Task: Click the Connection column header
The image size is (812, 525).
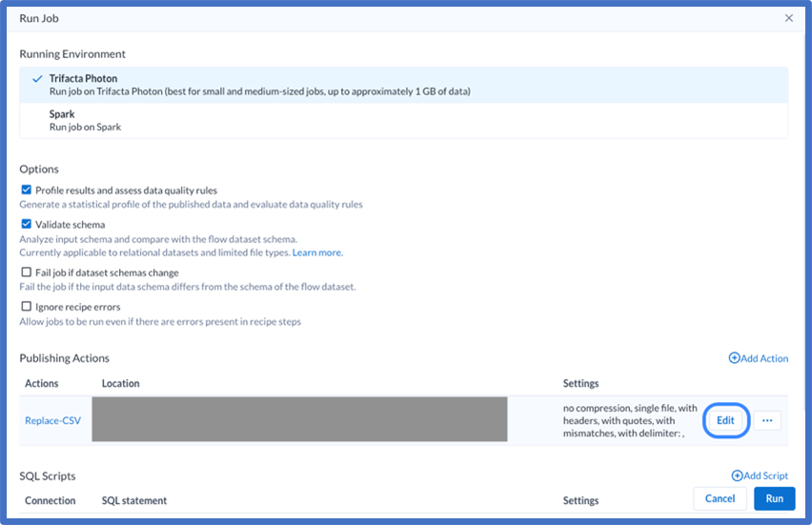Action: pyautogui.click(x=51, y=500)
